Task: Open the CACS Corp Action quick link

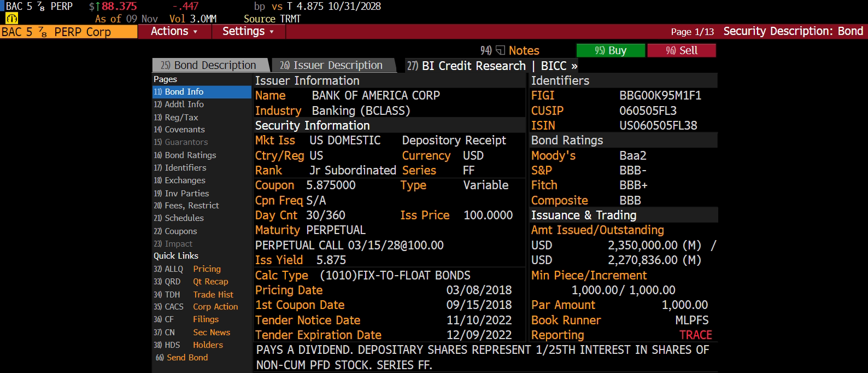Action: click(196, 307)
